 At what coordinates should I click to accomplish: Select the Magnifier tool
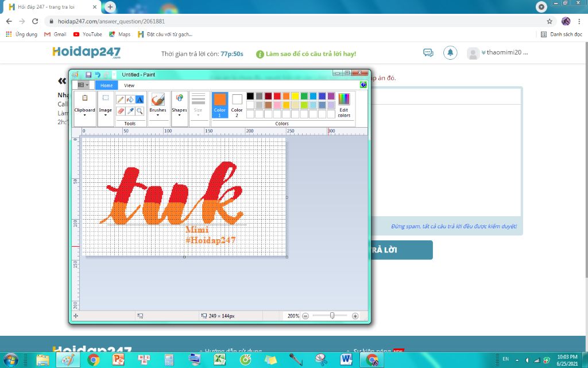pos(140,111)
